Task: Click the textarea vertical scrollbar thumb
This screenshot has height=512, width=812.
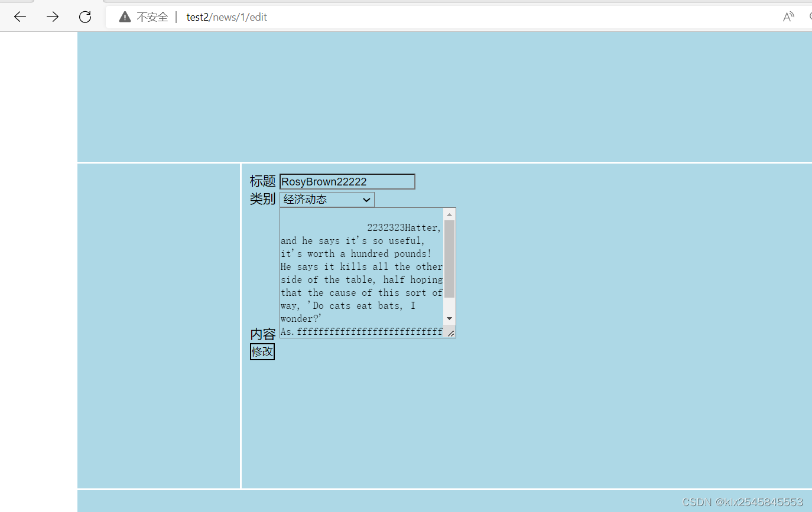Action: coord(450,259)
